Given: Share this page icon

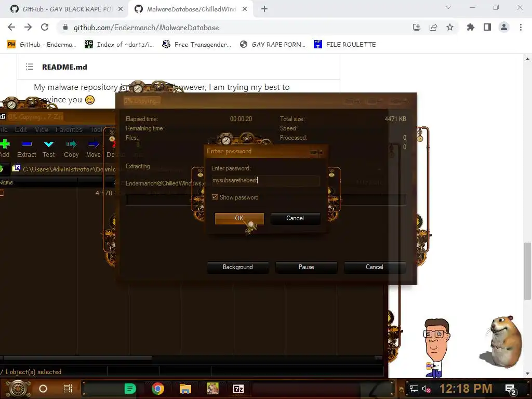Looking at the screenshot, I should click(433, 28).
